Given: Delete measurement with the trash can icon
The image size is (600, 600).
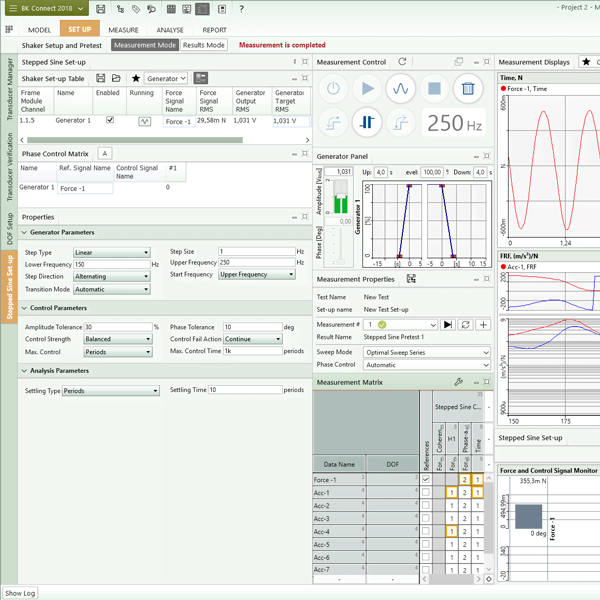Looking at the screenshot, I should (467, 89).
